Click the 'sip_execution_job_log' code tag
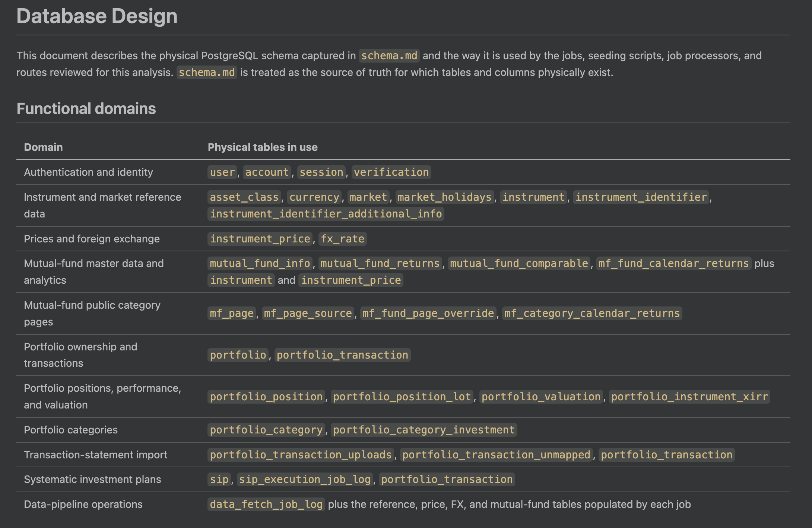Image resolution: width=812 pixels, height=528 pixels. tap(305, 479)
